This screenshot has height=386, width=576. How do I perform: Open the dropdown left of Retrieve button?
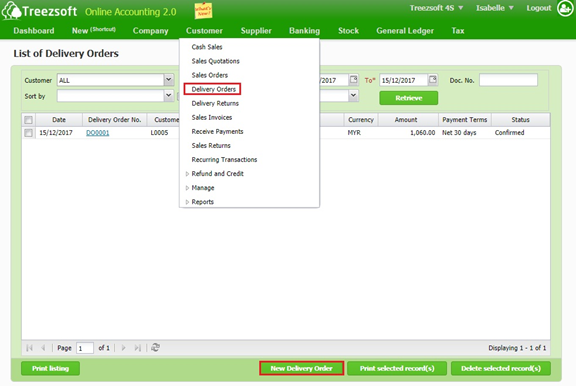pos(353,95)
